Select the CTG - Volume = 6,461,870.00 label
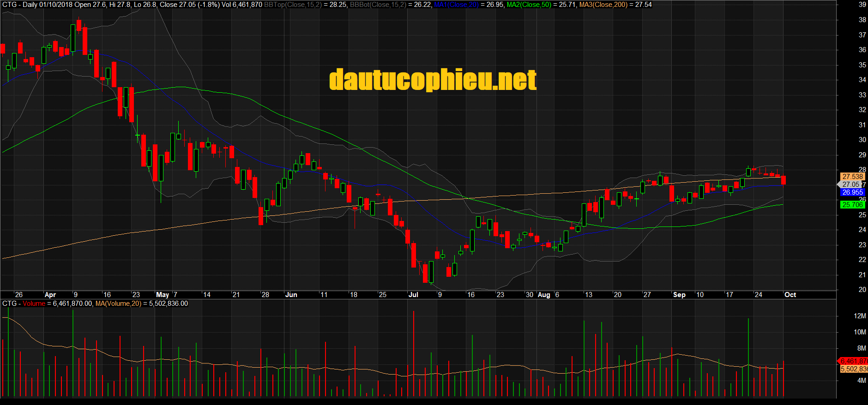The height and width of the screenshot is (405, 868). pyautogui.click(x=48, y=304)
